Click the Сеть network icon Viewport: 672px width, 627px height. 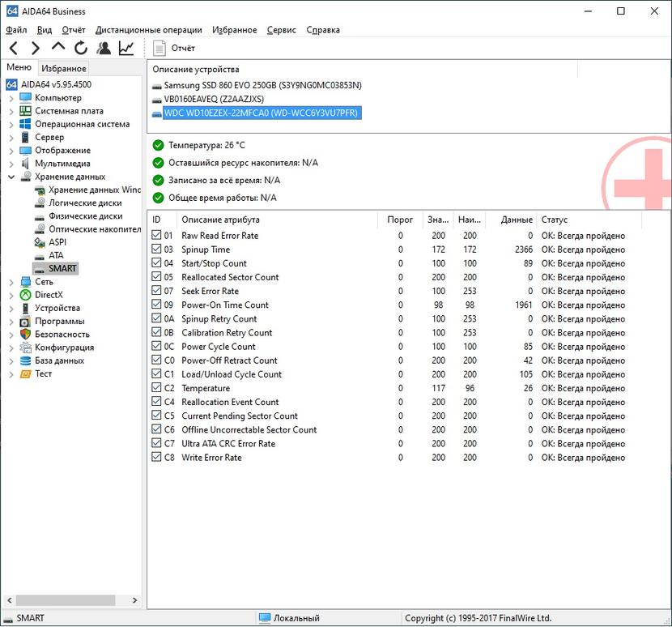tap(26, 282)
